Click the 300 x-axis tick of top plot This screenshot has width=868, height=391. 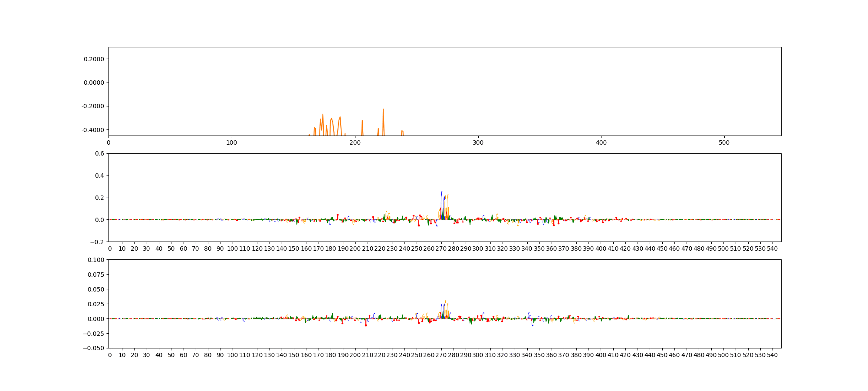(x=478, y=142)
